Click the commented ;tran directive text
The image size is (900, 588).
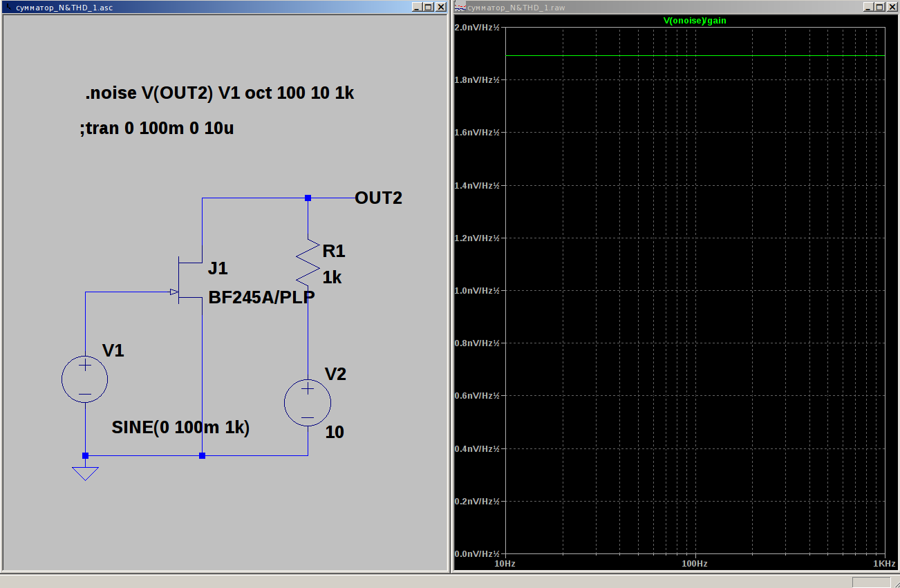click(x=157, y=129)
